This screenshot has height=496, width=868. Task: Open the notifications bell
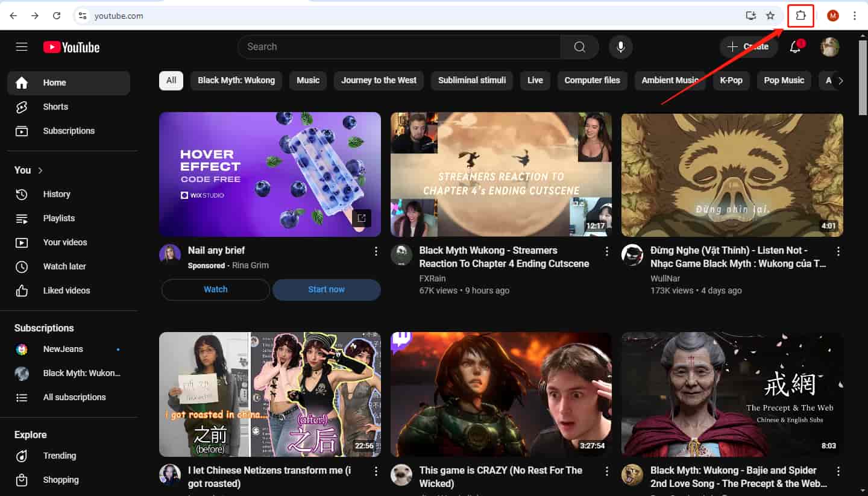pyautogui.click(x=796, y=47)
